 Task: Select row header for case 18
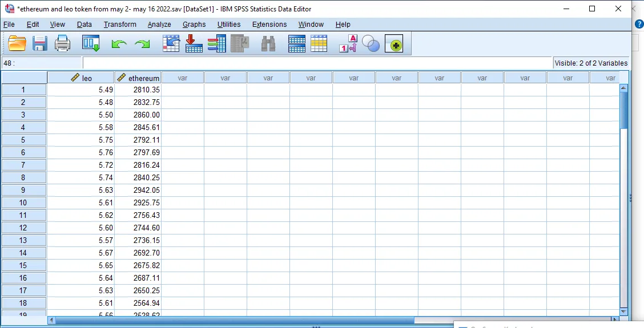23,303
